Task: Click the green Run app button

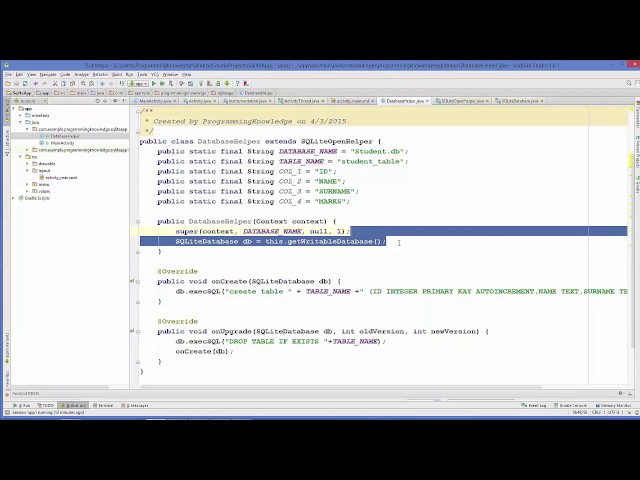Action: 153,83
